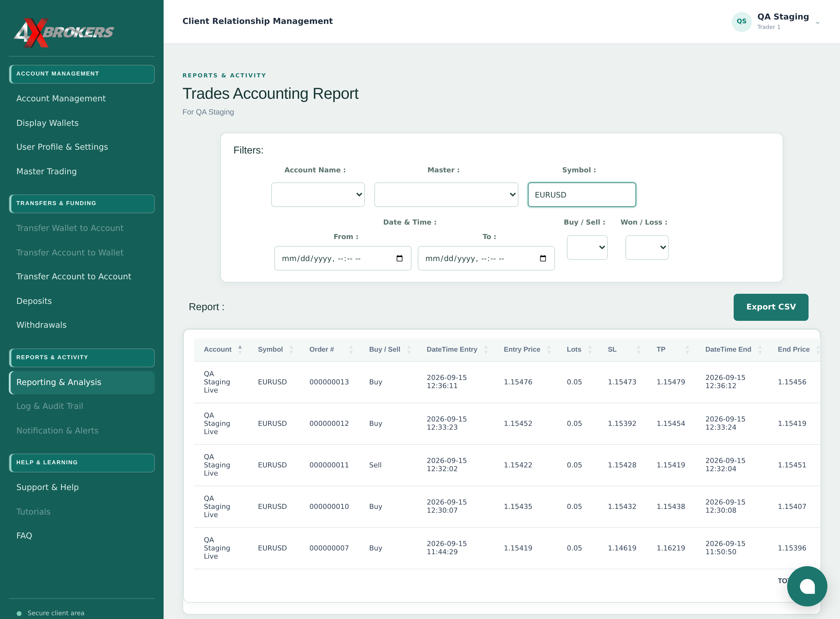Click order number 000000011 cell
Viewport: 840px width, 619px height.
coord(329,465)
